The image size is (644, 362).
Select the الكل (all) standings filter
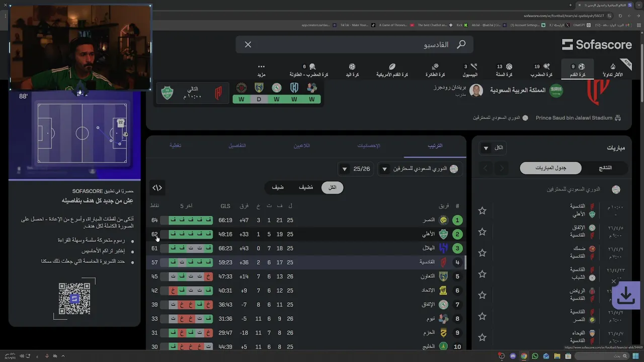pos(332,188)
